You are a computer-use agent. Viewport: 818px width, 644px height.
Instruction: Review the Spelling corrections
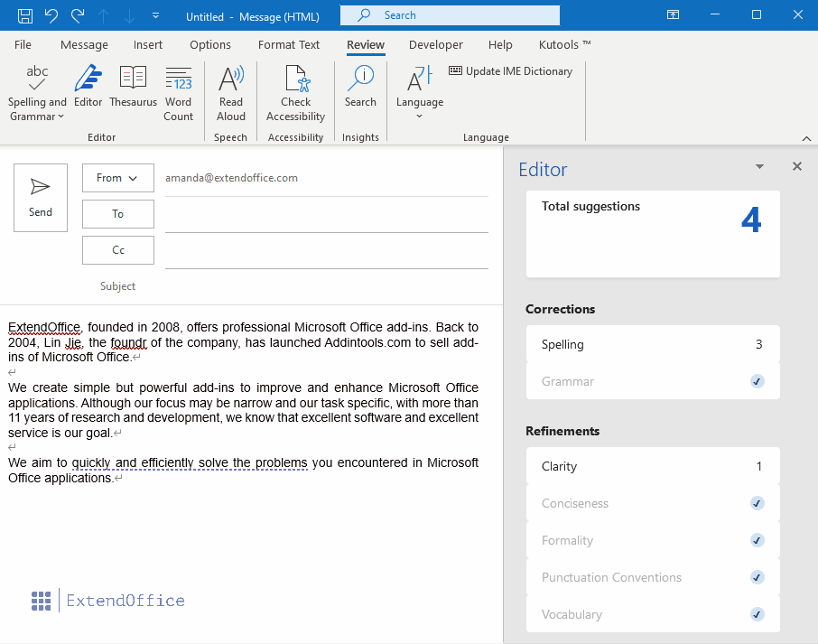point(653,344)
